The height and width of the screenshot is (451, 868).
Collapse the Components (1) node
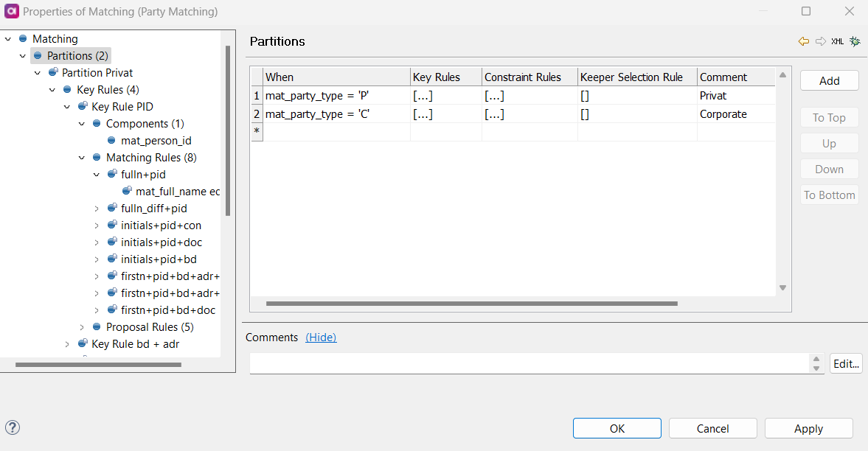click(82, 124)
